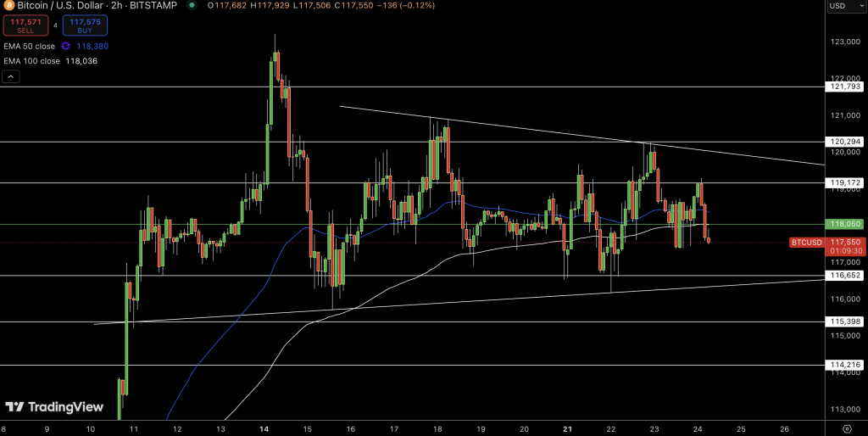Click the red BTCUSD last price tag

[x=807, y=243]
